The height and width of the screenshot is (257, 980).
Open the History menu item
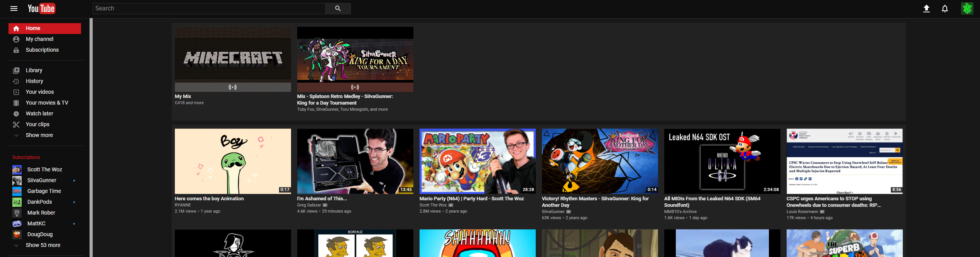click(x=45, y=81)
